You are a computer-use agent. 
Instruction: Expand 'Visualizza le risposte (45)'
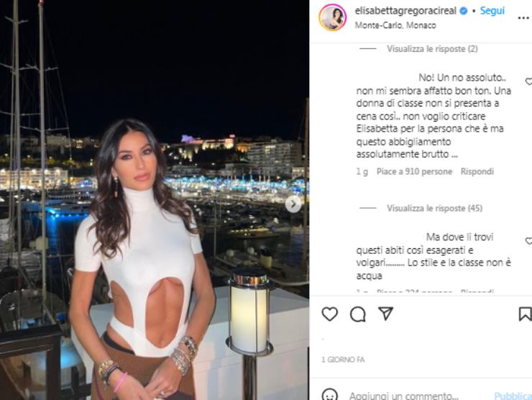pyautogui.click(x=435, y=208)
